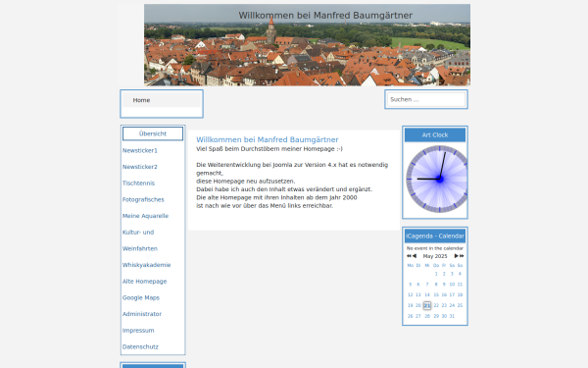Select day 29 in May 2025 calendar
This screenshot has width=588, height=368.
pos(436,316)
